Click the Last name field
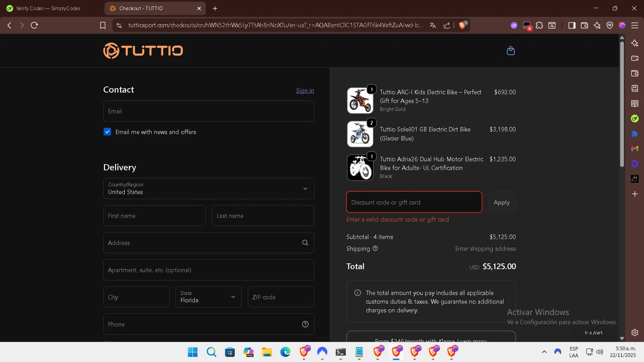The image size is (644, 362). [263, 216]
